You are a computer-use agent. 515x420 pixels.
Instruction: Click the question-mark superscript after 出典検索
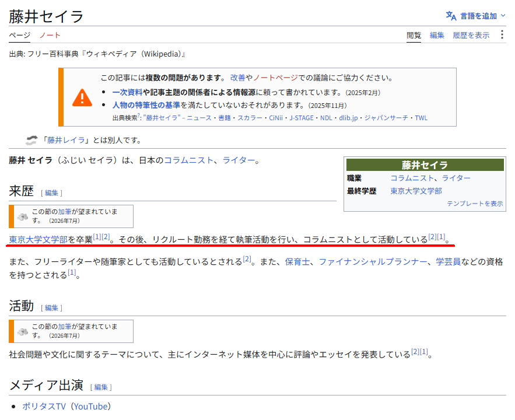(x=139, y=116)
